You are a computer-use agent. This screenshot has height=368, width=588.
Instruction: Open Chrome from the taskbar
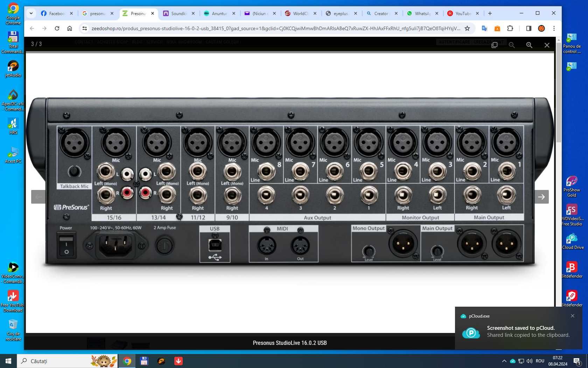(x=127, y=361)
